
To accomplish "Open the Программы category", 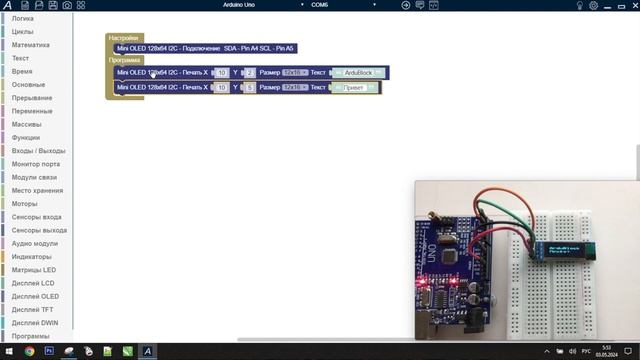I will click(31, 336).
